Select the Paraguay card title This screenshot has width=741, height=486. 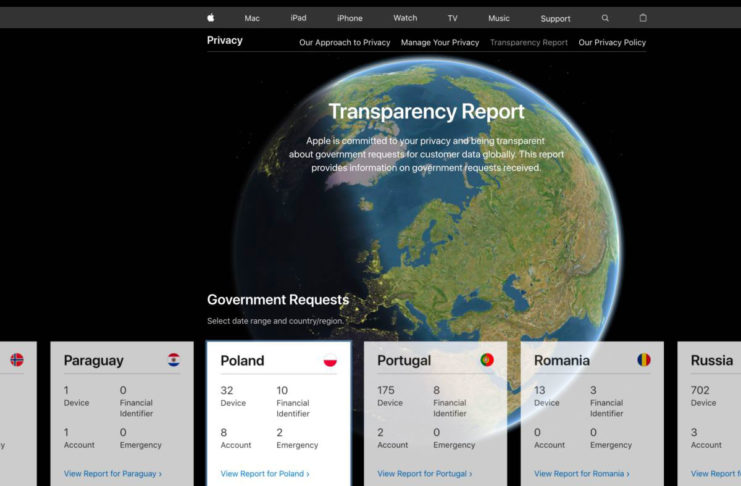coord(94,361)
